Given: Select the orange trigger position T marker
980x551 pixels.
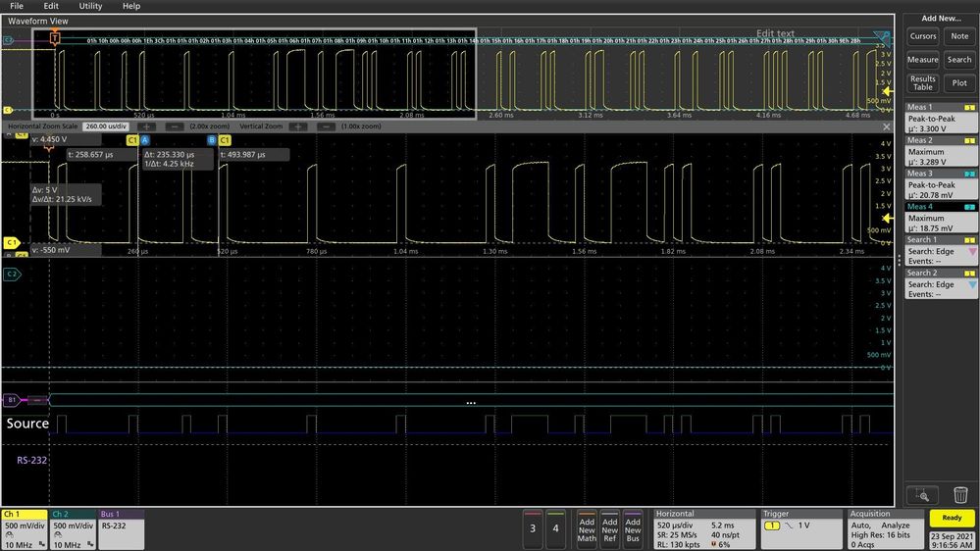Looking at the screenshot, I should pos(55,39).
